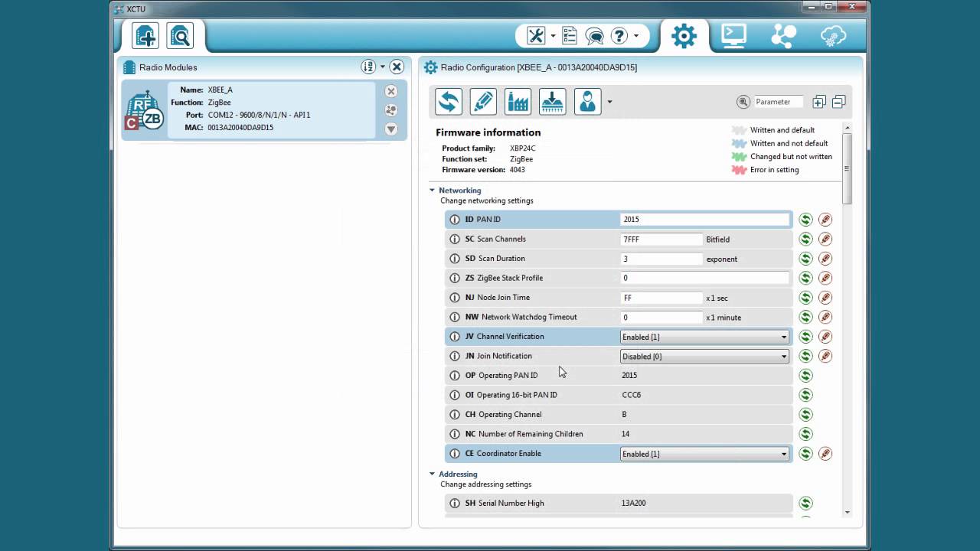Click the checklist icon in top toolbar
This screenshot has width=980, height=551.
(570, 35)
